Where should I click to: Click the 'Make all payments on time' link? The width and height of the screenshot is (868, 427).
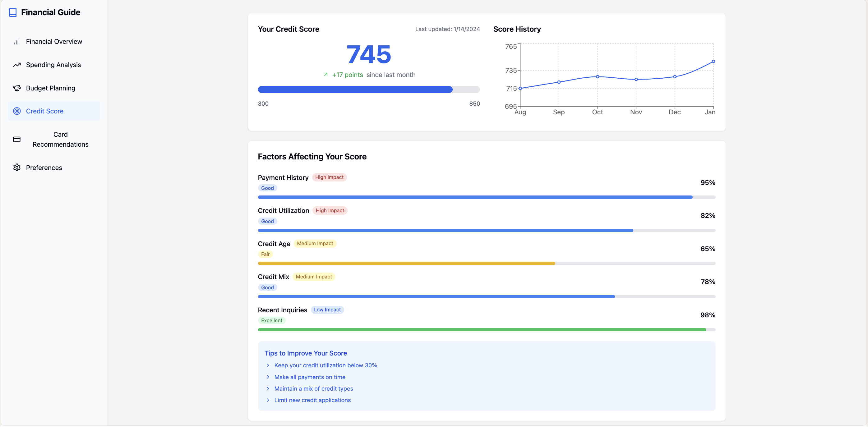coord(310,377)
